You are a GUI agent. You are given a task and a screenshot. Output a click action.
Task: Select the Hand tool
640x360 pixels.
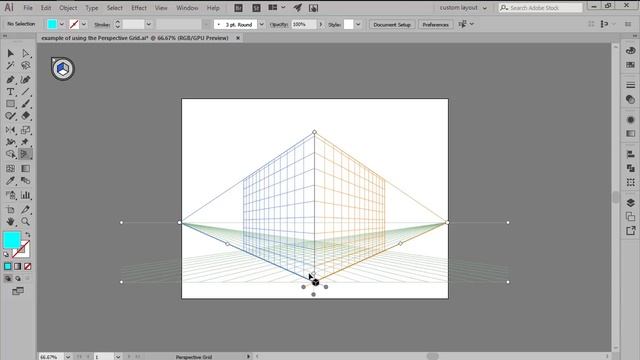coord(11,222)
